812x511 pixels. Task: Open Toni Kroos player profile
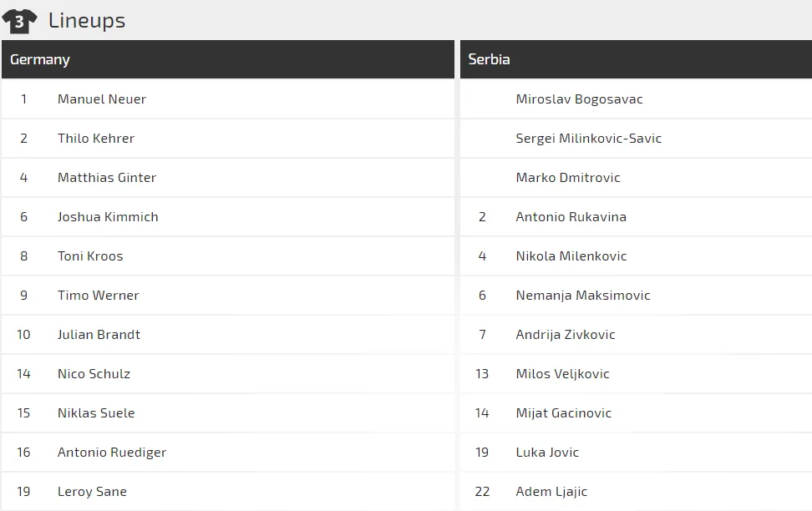(90, 255)
